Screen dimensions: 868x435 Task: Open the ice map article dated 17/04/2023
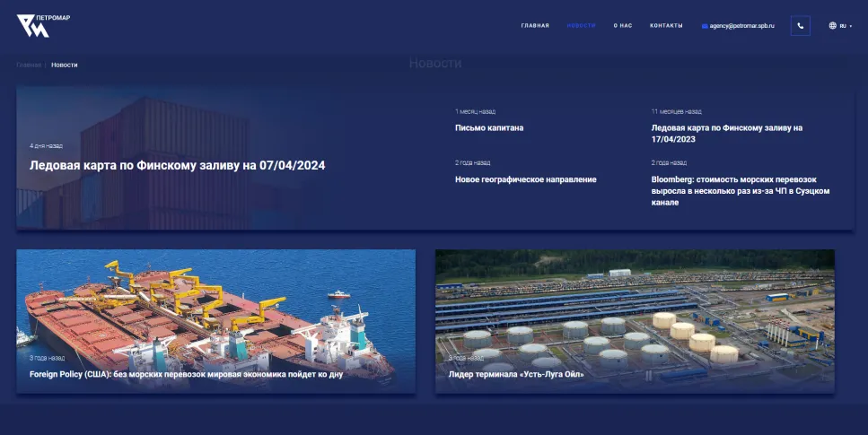(x=726, y=134)
